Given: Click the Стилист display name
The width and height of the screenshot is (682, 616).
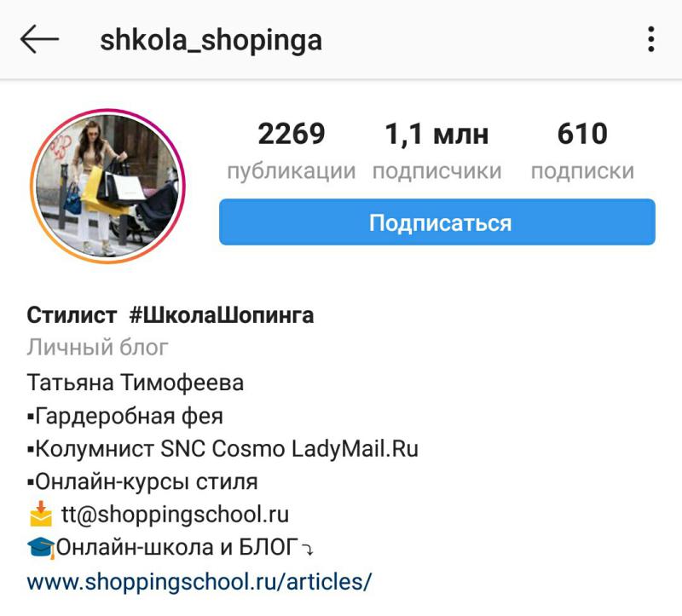Looking at the screenshot, I should 72,315.
